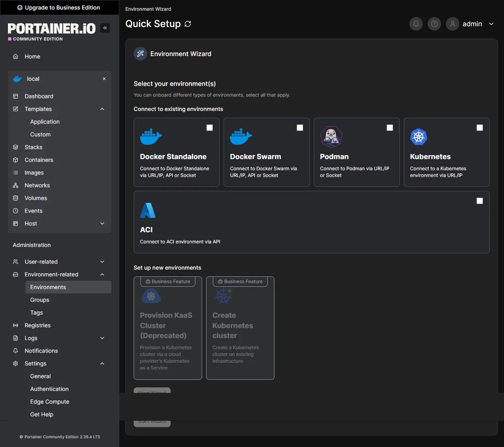Click the User-related people icon

tap(16, 262)
